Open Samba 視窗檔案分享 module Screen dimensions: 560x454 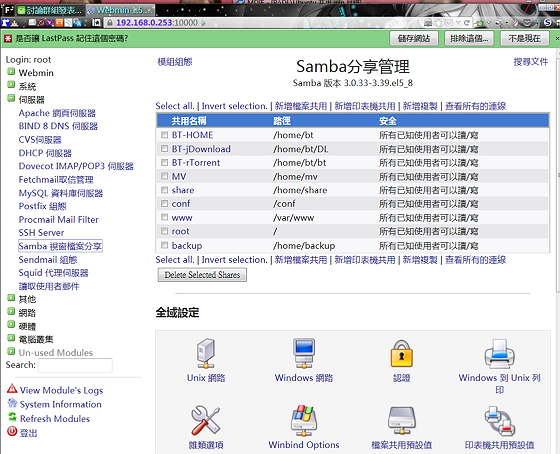coord(60,246)
